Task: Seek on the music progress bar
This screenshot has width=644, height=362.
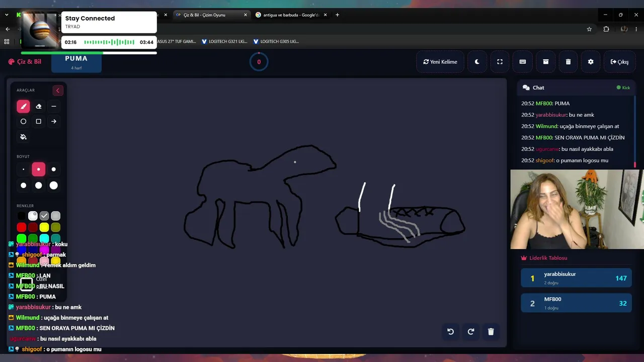Action: pos(89,53)
